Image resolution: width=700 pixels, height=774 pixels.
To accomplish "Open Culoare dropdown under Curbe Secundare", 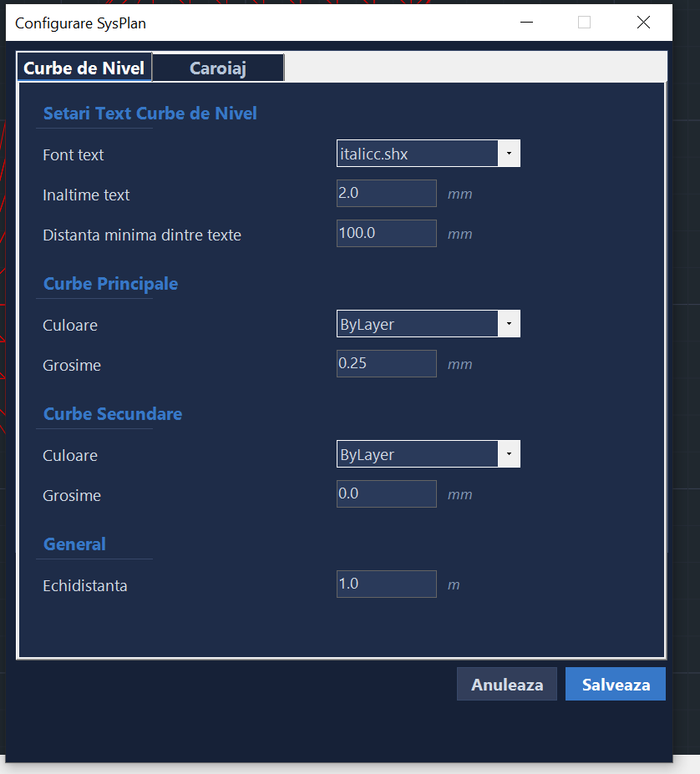I will point(509,454).
